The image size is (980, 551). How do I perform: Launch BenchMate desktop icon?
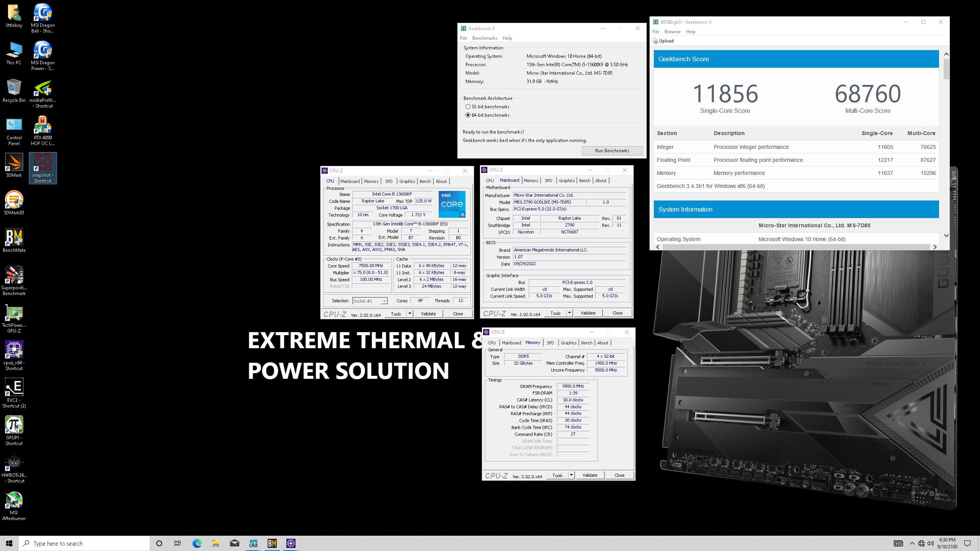tap(14, 240)
